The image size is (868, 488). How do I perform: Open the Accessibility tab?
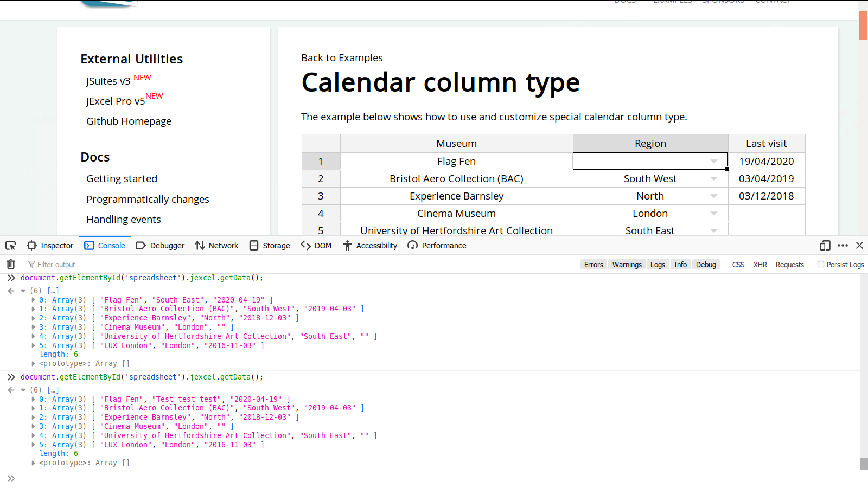pos(370,246)
